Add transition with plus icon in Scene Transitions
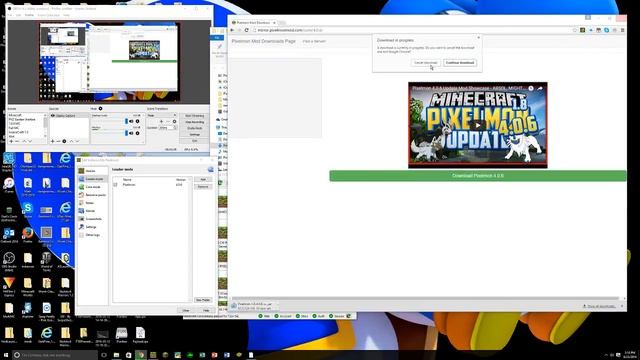Screen dimensions: 640x360 pos(162,122)
